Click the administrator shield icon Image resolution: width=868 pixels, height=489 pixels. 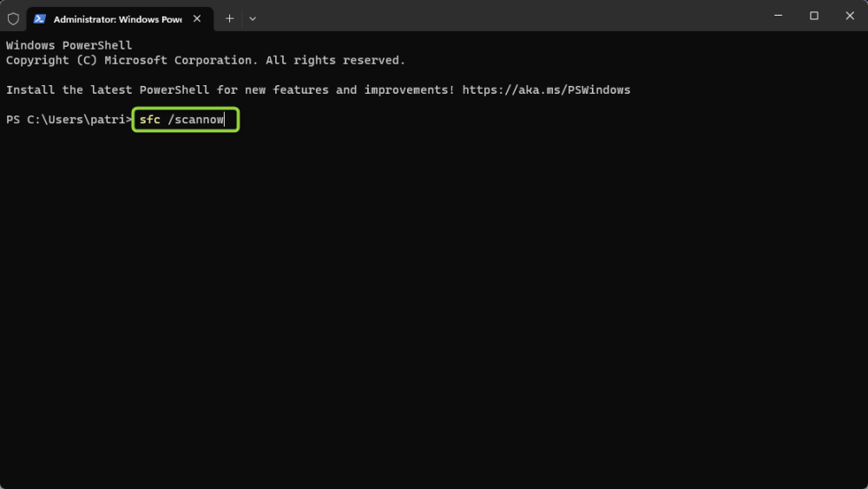(x=13, y=18)
